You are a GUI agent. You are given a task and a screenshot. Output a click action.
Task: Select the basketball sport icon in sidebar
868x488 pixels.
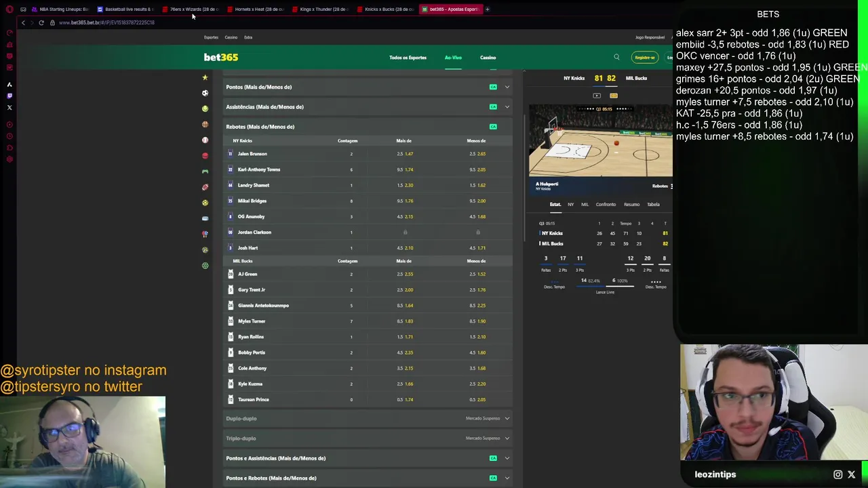tap(205, 124)
